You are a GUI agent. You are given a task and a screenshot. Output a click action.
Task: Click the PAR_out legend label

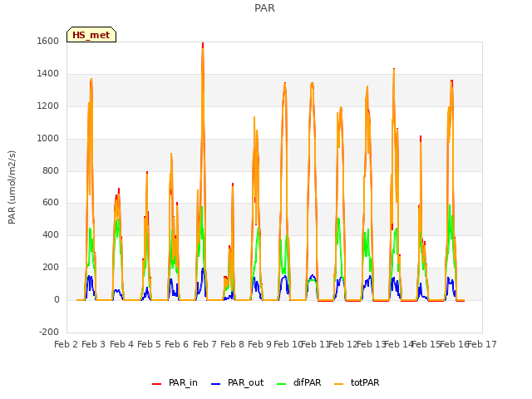[x=246, y=382]
